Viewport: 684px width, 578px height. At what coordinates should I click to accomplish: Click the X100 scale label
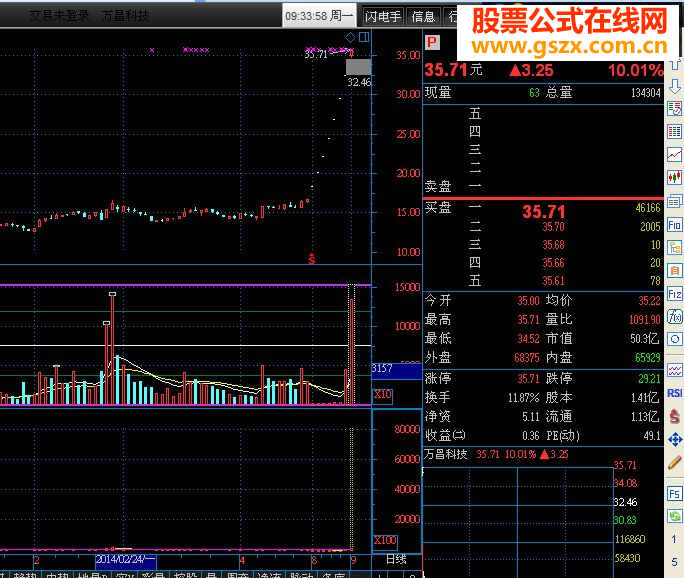coord(385,540)
